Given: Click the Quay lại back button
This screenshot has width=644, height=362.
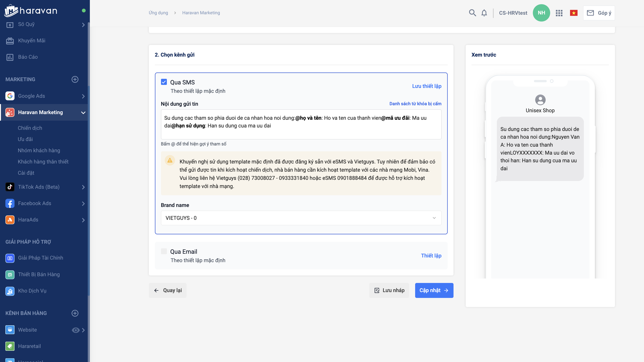Looking at the screenshot, I should coord(168,290).
